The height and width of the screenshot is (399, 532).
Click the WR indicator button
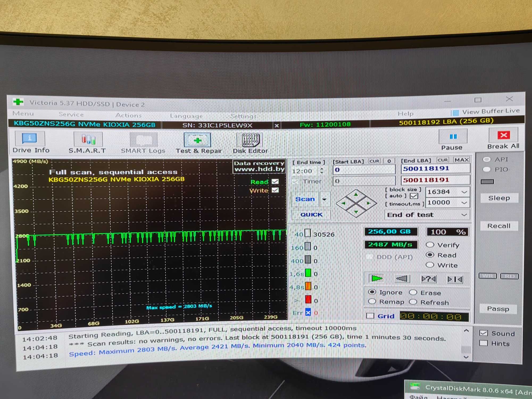click(x=488, y=276)
